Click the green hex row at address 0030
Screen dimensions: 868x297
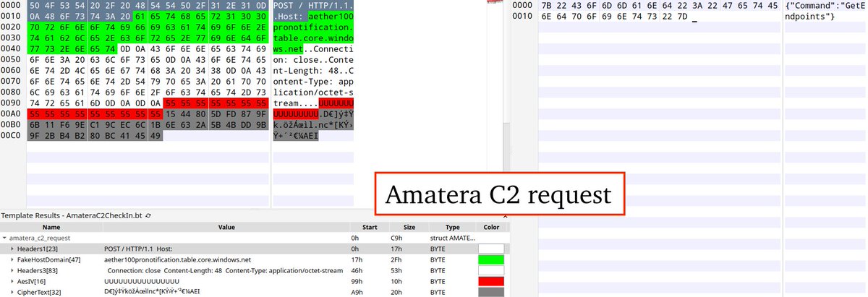click(x=148, y=38)
